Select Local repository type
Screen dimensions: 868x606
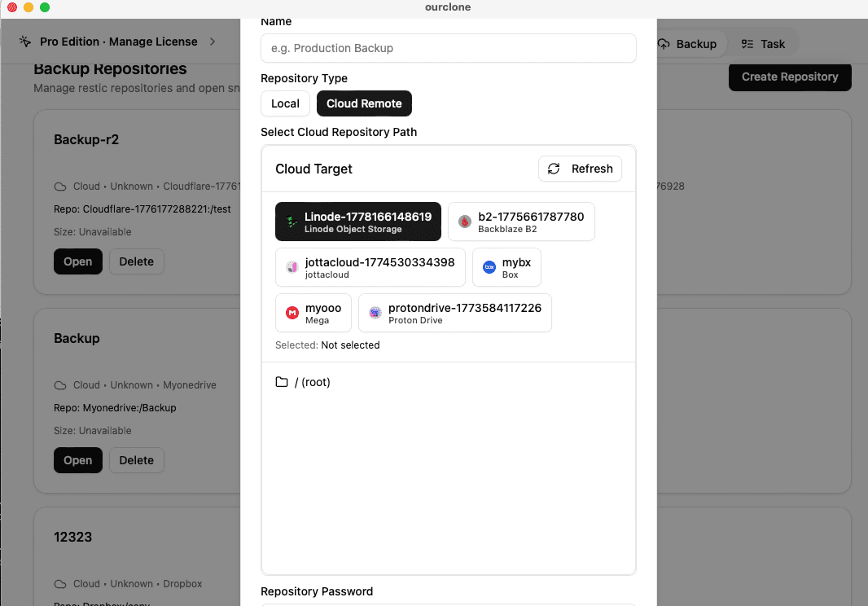[285, 103]
